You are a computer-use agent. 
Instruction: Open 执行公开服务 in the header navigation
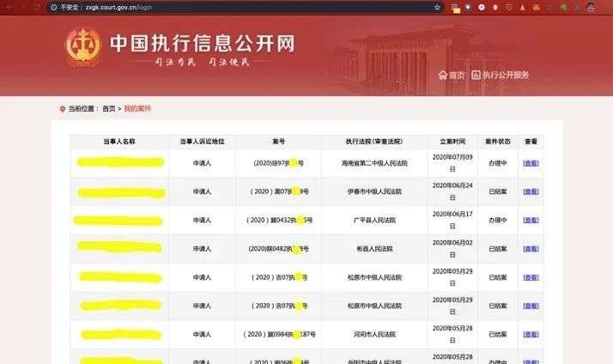500,75
